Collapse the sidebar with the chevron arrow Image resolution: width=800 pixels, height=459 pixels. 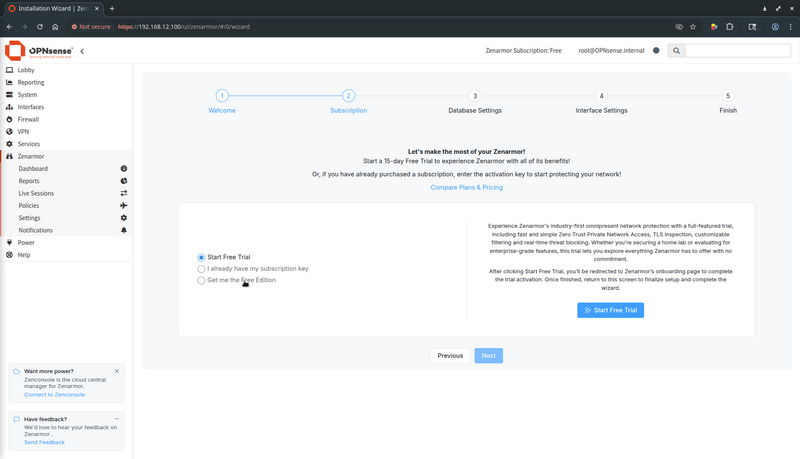click(82, 51)
